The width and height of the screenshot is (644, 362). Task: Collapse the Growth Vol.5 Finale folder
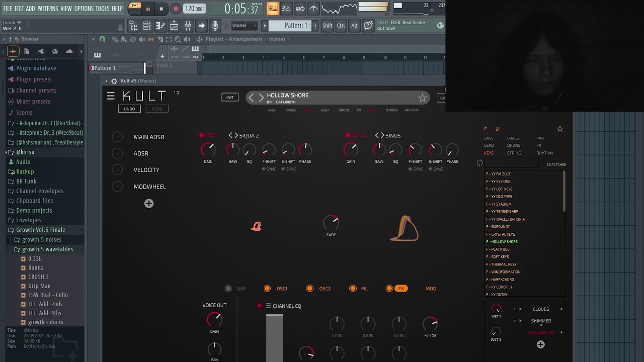[40, 230]
